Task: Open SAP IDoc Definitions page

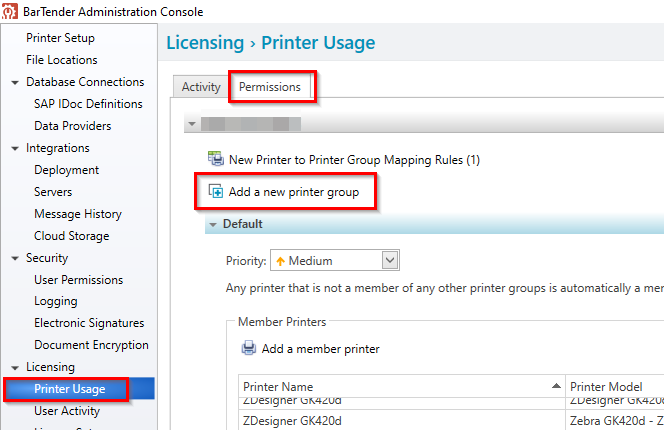Action: pyautogui.click(x=88, y=104)
